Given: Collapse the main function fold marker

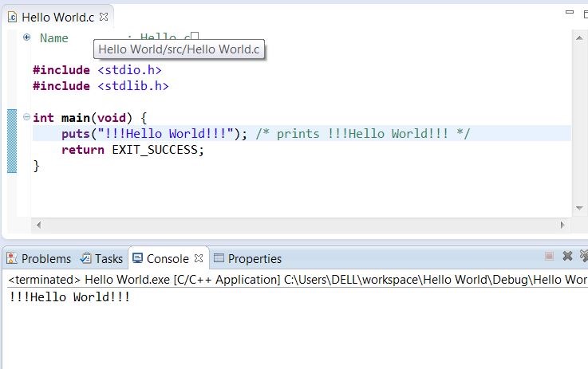Looking at the screenshot, I should click(x=26, y=117).
